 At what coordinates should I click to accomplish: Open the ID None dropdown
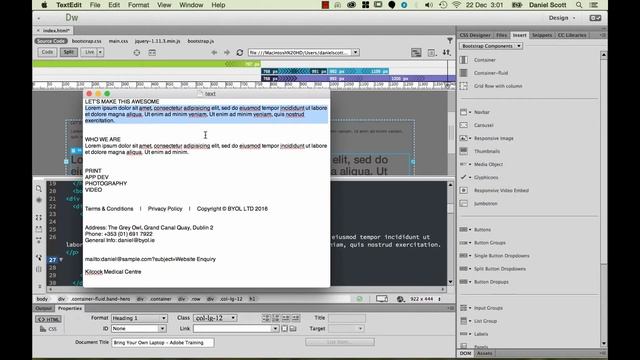tap(139, 329)
